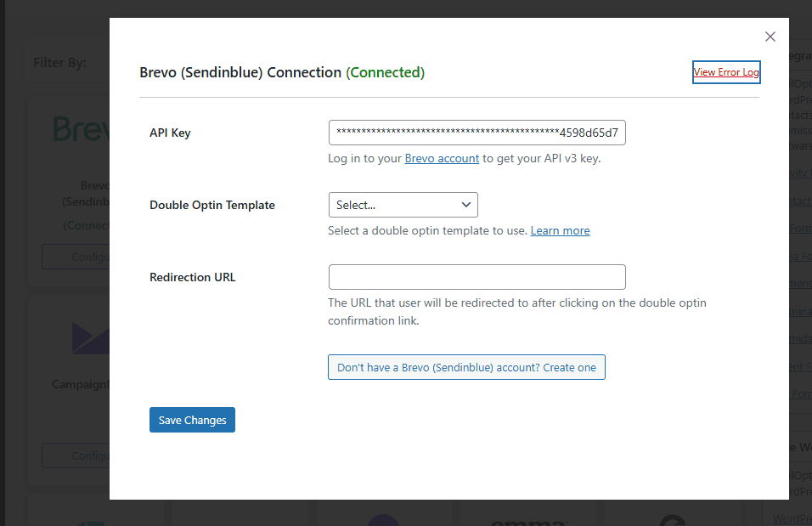Viewport: 812px width, 526px height.
Task: Click the Redirection URL help description text
Action: point(516,312)
